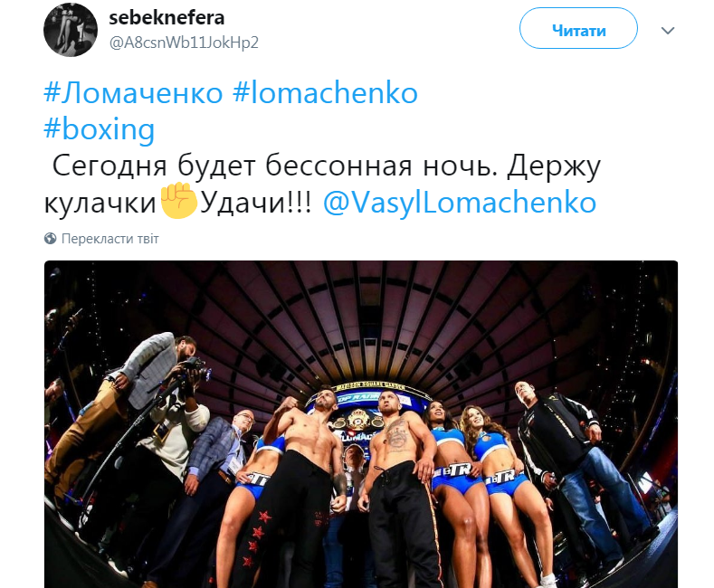The height and width of the screenshot is (588, 714).
Task: Open the tweet options chevron menu
Action: tap(668, 31)
